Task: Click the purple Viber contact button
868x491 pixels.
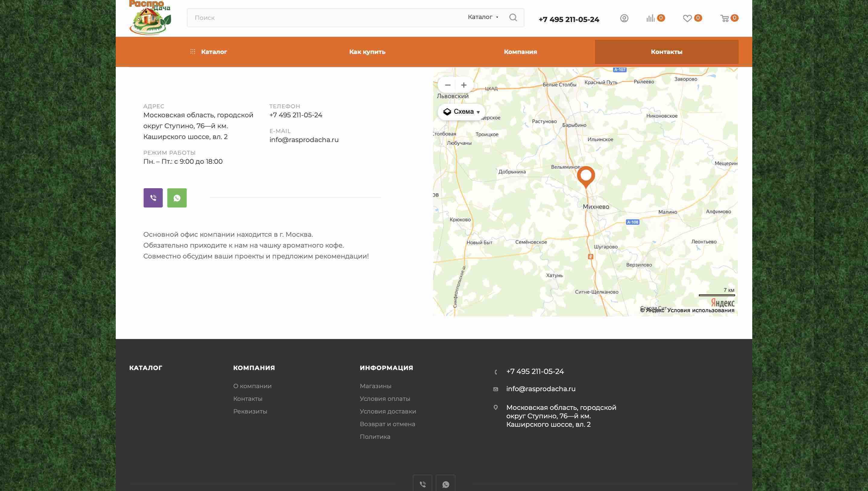Action: coord(153,198)
